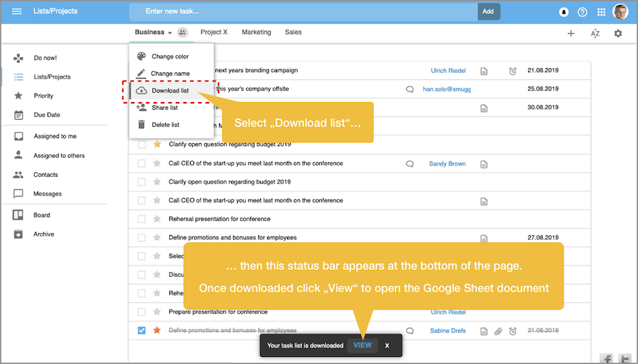Open assignee Sabine Drefs link
Viewport: 638px width, 364px height.
pyautogui.click(x=448, y=331)
